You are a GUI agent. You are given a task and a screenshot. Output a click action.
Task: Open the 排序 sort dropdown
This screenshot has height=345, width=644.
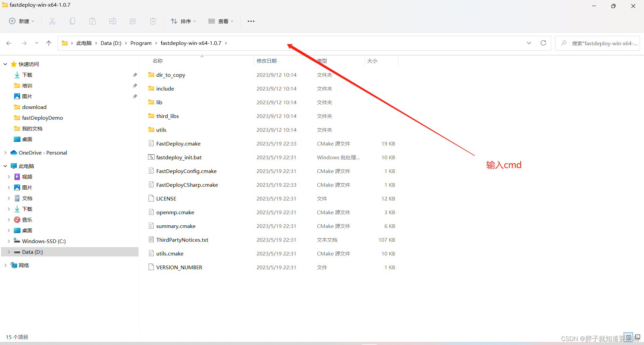[x=183, y=21]
